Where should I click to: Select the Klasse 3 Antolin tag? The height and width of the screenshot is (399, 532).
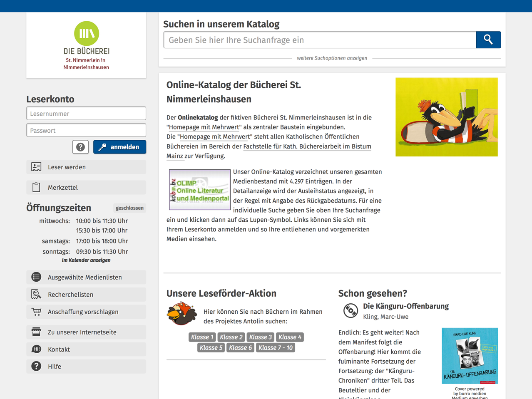[x=261, y=337]
